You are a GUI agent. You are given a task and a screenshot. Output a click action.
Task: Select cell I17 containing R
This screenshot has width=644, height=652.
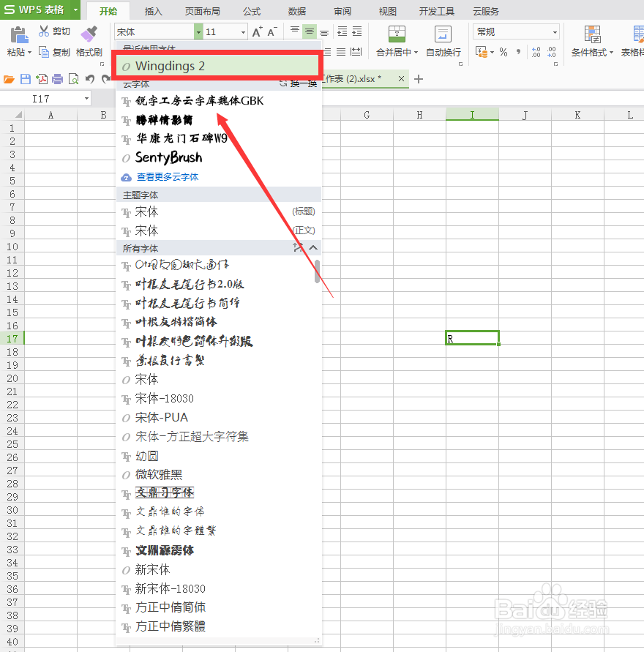[x=472, y=338]
